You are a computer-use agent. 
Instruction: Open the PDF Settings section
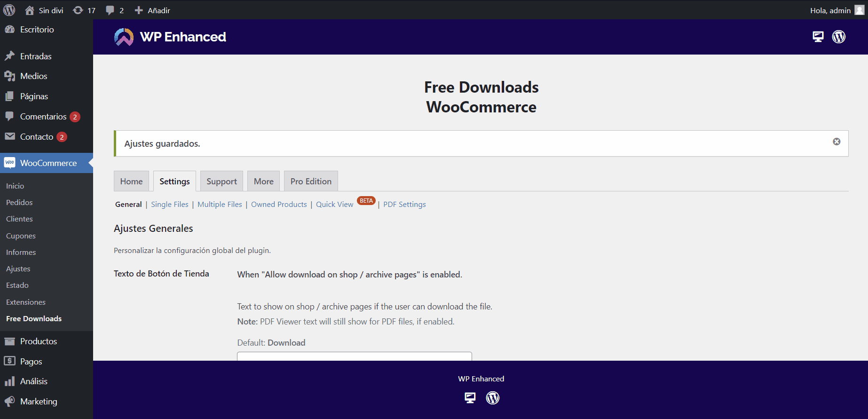404,205
